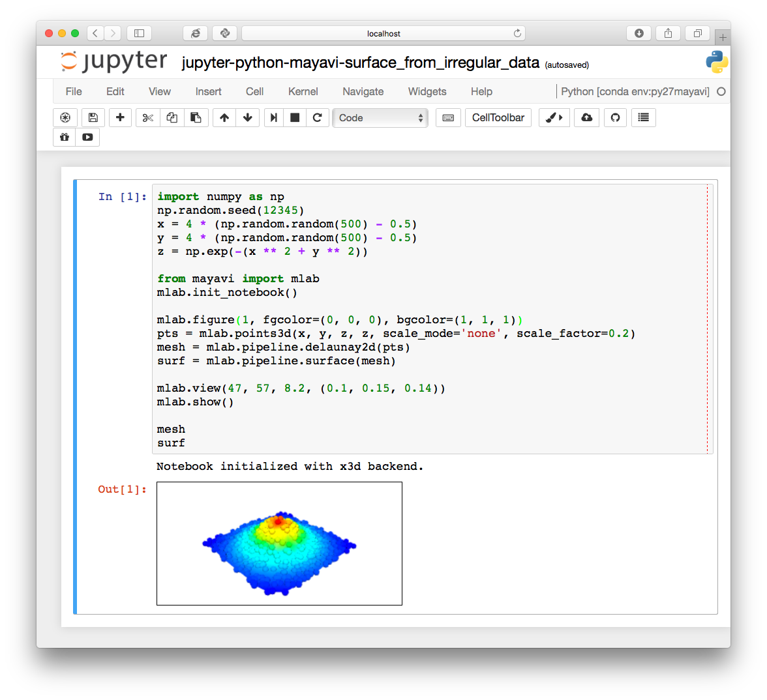Click the code line 'np.random.seed(12345)'
767x700 pixels.
(x=230, y=210)
